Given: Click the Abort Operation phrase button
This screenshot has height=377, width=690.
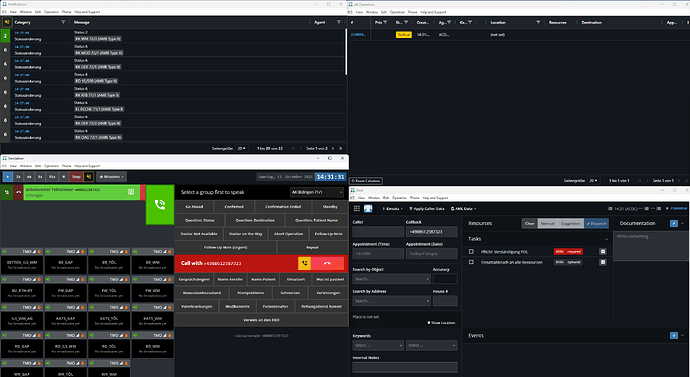Looking at the screenshot, I should coord(288,234).
